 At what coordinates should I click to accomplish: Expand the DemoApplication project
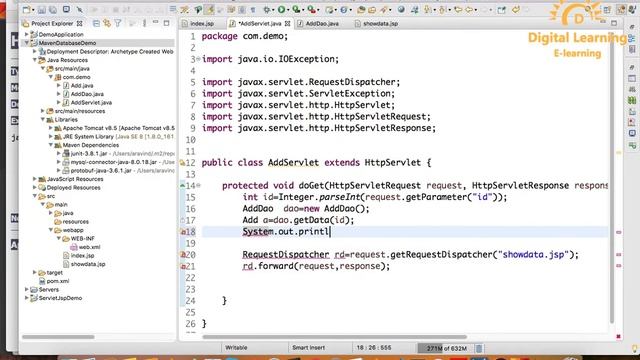(x=27, y=35)
